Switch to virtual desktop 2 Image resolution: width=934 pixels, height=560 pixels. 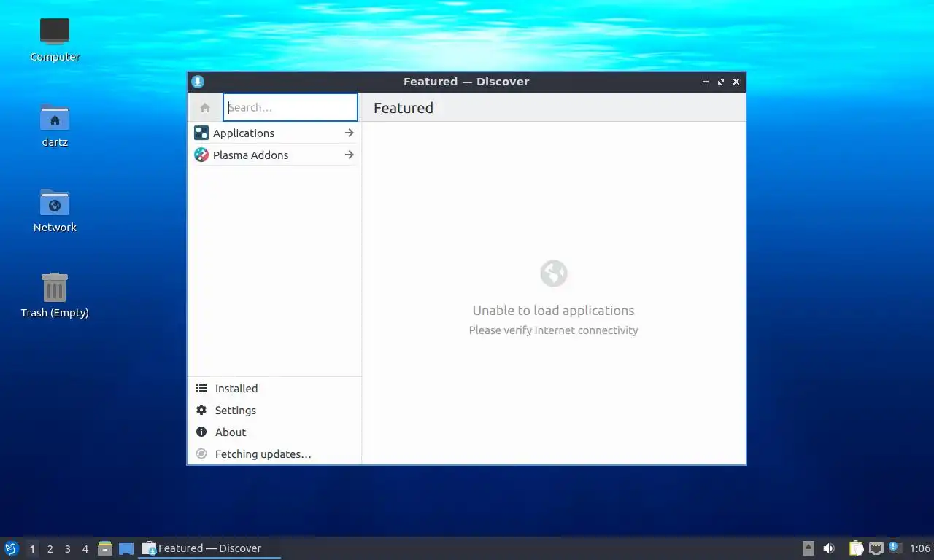pyautogui.click(x=50, y=548)
